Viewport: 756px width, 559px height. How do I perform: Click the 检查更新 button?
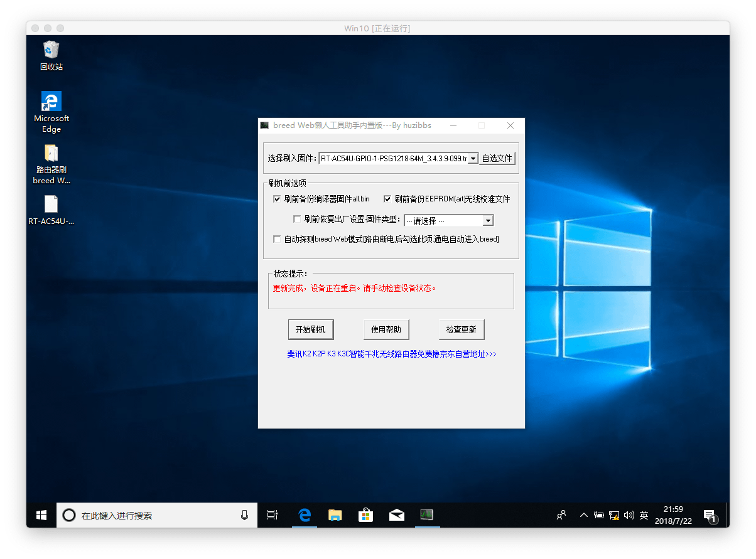pos(462,329)
